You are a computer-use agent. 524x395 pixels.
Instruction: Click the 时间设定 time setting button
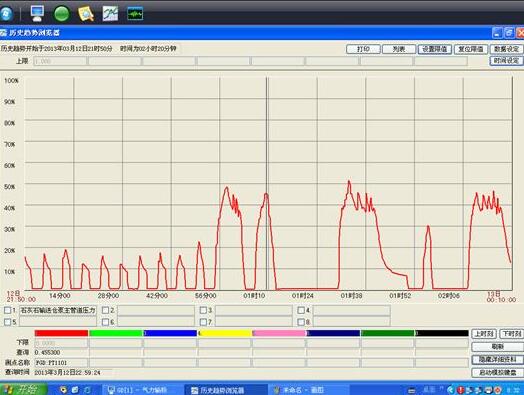tap(507, 61)
